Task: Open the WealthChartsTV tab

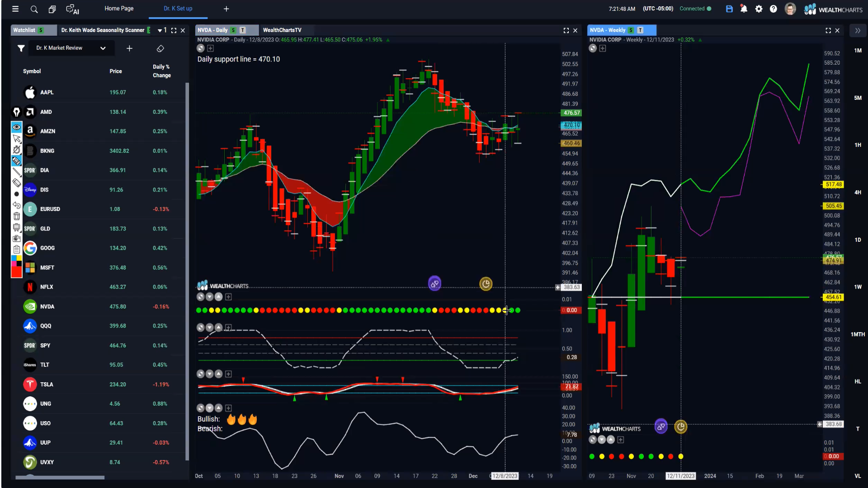Action: (282, 30)
